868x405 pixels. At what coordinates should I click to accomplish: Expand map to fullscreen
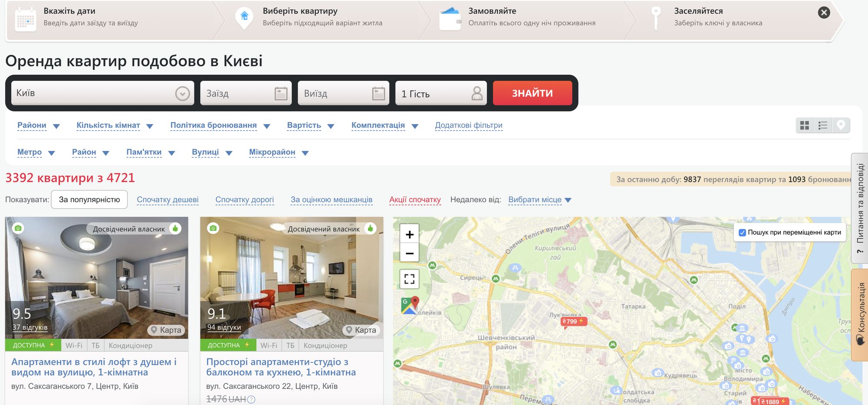(x=409, y=279)
